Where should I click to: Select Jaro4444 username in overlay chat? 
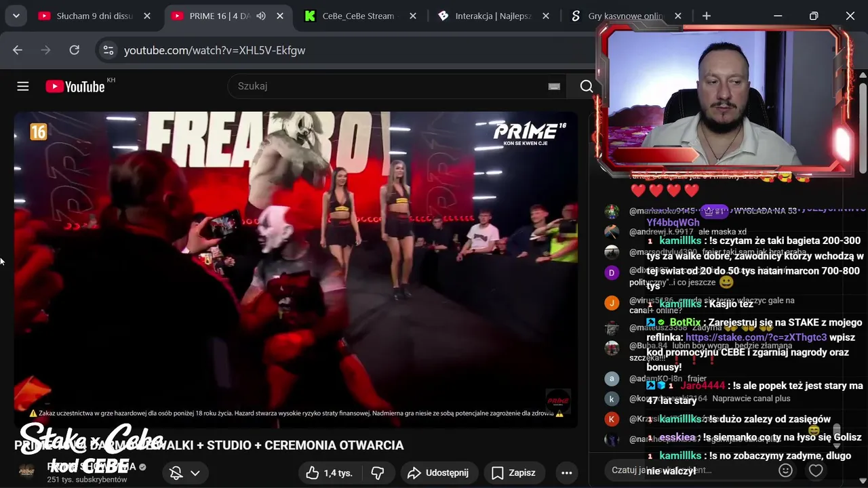pyautogui.click(x=703, y=386)
